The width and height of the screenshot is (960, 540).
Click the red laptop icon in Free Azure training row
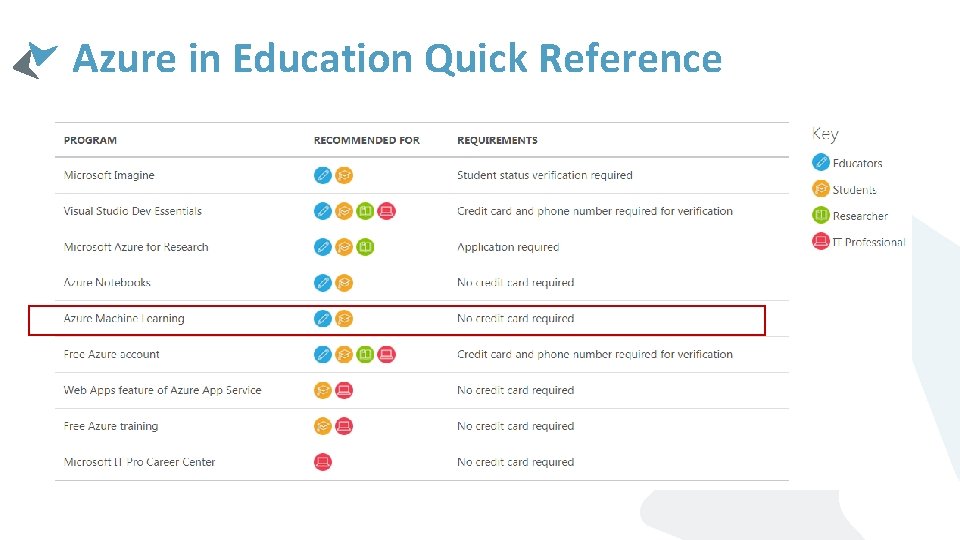coord(344,426)
